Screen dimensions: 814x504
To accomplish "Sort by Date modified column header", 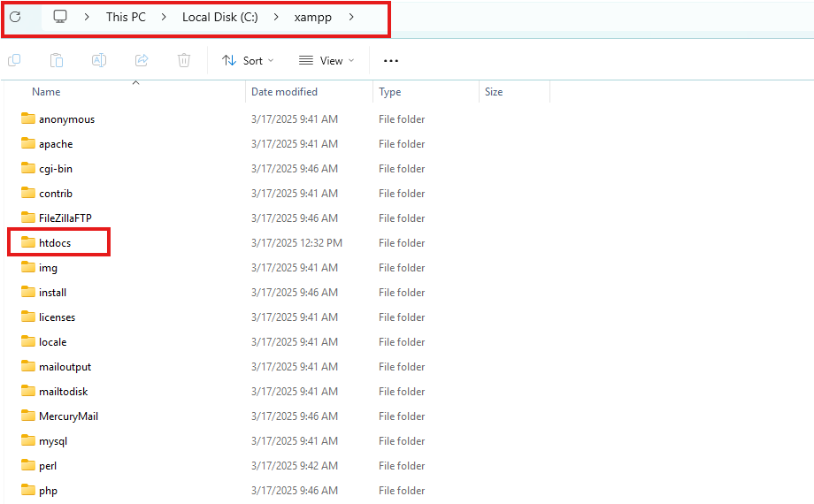I will [285, 92].
